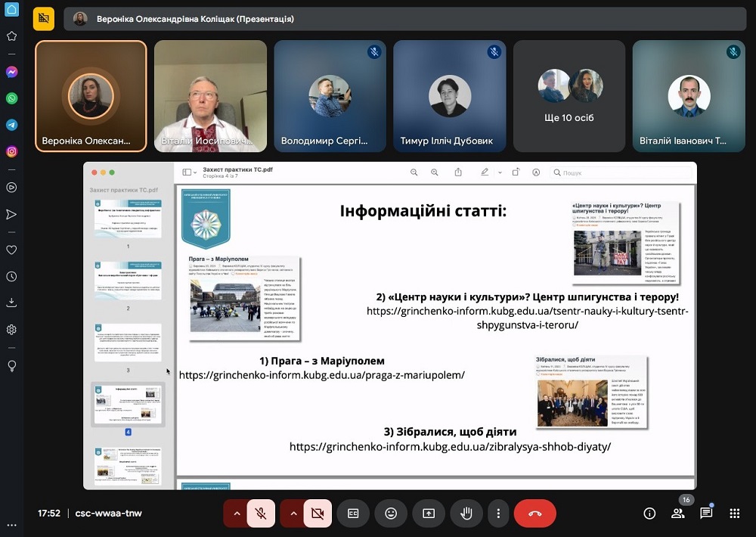This screenshot has height=537, width=756.
Task: Open the emoji reactions button
Action: tap(391, 514)
